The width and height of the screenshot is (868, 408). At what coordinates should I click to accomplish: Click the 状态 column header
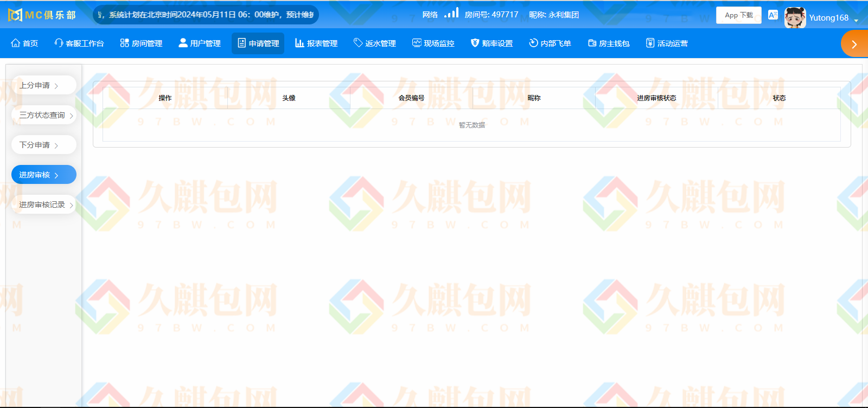click(779, 98)
